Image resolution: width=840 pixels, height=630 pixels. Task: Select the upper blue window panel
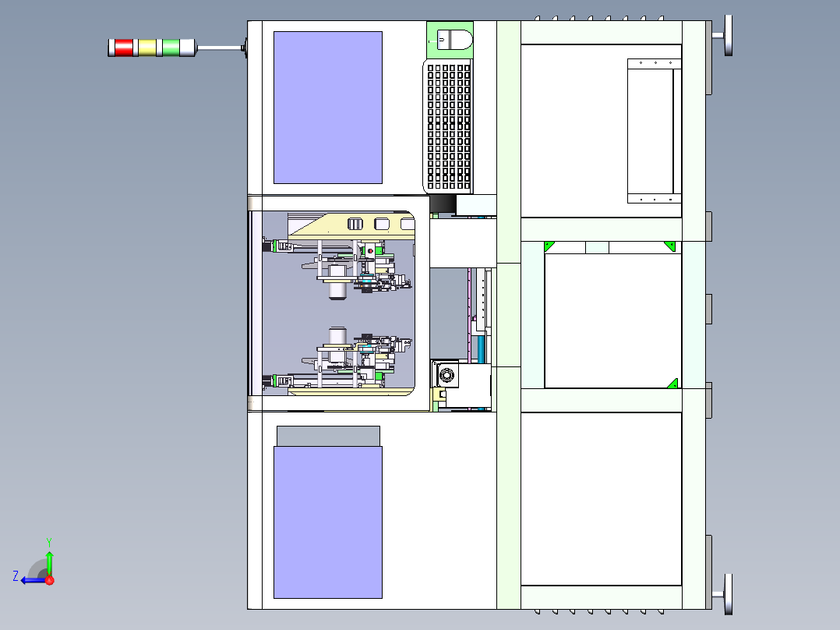(328, 108)
